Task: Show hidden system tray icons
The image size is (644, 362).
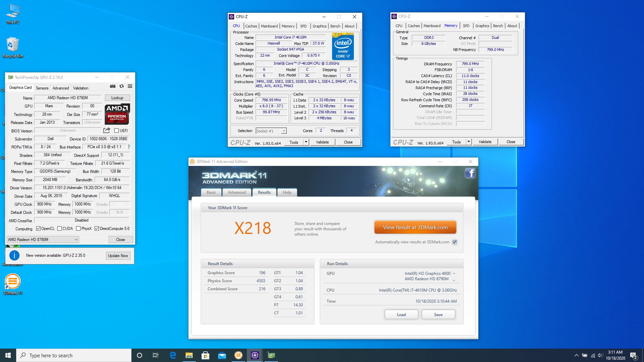Action: (x=576, y=355)
